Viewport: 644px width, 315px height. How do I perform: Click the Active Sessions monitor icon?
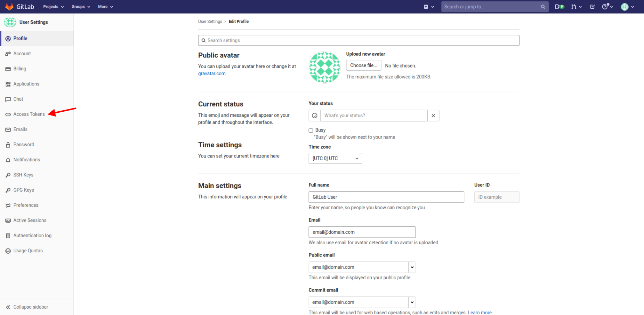point(8,220)
